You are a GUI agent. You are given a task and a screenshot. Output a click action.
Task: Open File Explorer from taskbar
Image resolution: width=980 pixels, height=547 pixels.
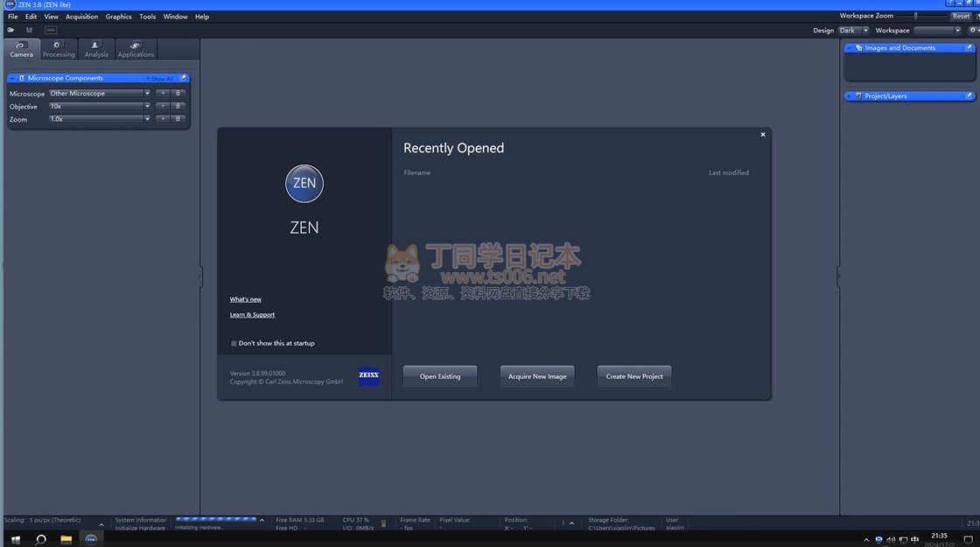point(66,539)
